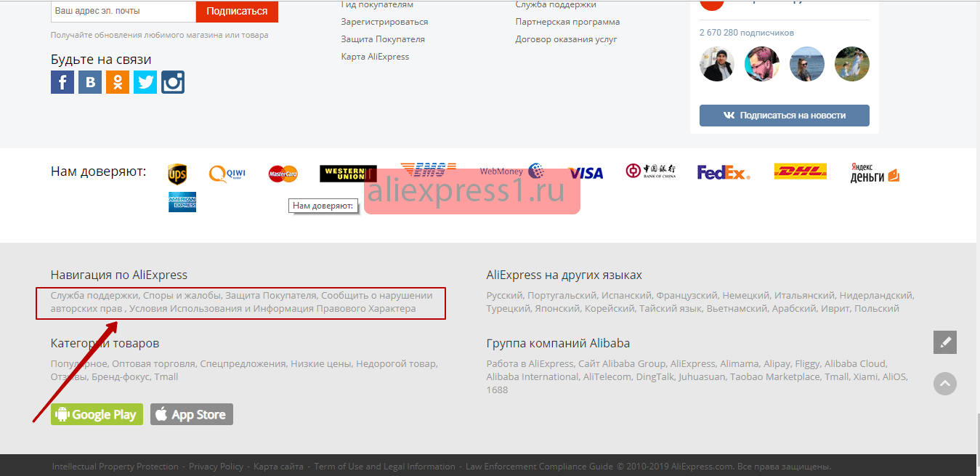Select Японский language link
The image size is (980, 476).
tap(559, 308)
